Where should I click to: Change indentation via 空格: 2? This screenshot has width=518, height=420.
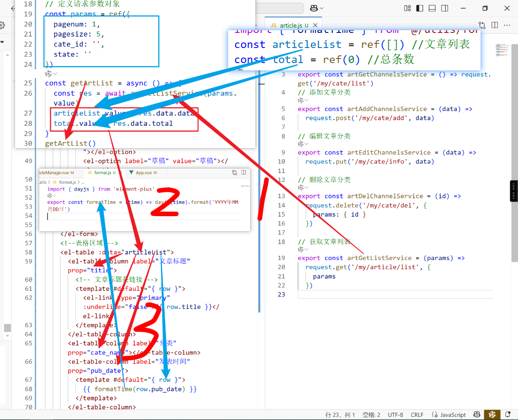click(371, 415)
